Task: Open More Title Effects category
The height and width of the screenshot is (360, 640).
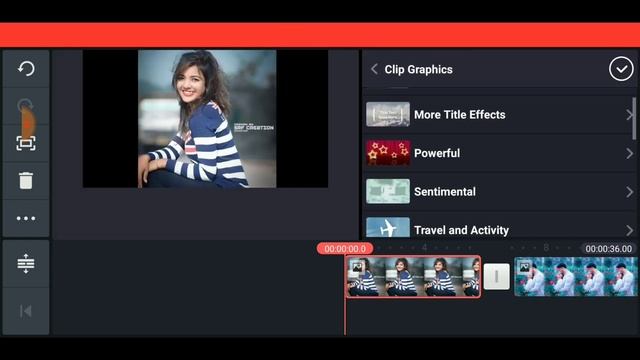Action: tap(500, 115)
